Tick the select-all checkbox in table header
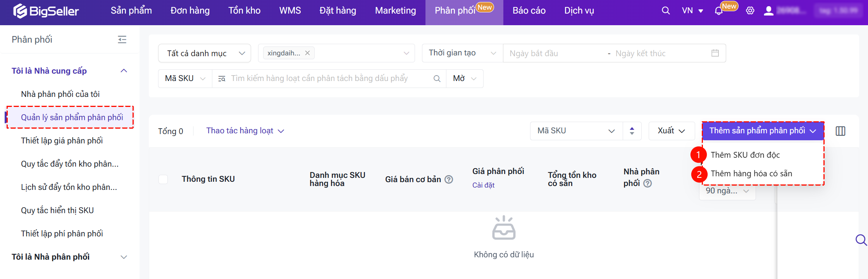Screen dimensions: 868x279 click(163, 179)
